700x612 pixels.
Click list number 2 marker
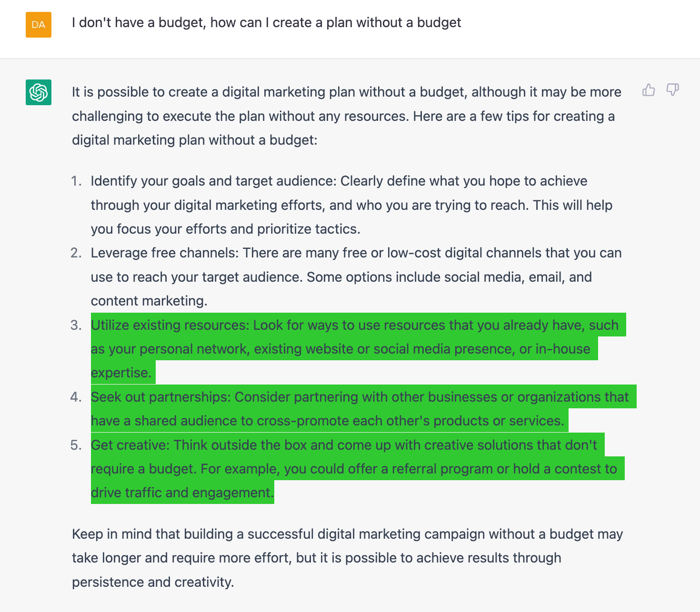pyautogui.click(x=76, y=253)
